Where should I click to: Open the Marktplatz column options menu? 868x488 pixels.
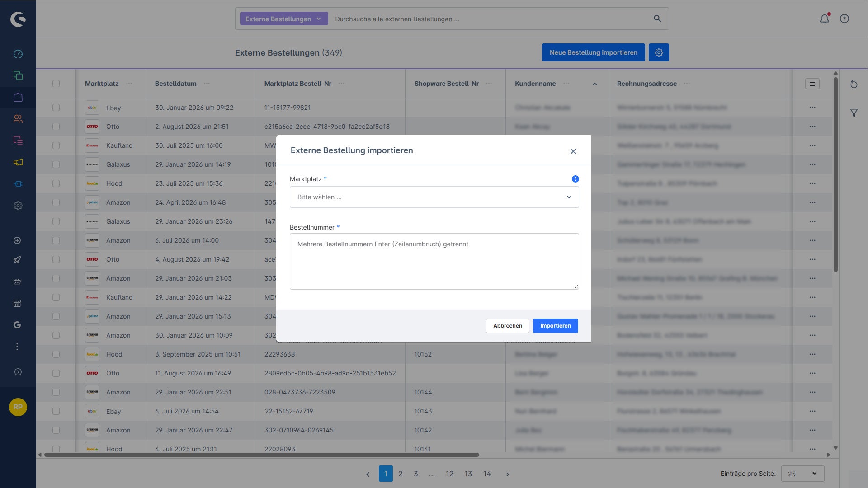pos(129,84)
